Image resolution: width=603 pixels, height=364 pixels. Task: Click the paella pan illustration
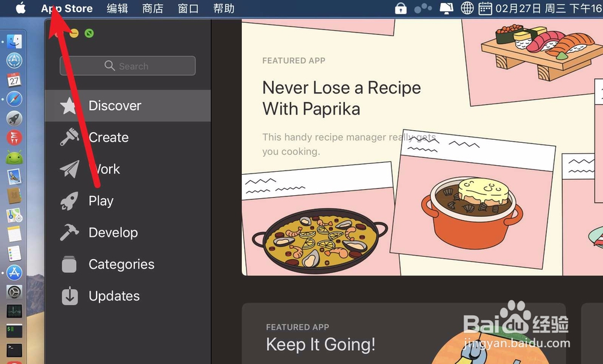320,241
